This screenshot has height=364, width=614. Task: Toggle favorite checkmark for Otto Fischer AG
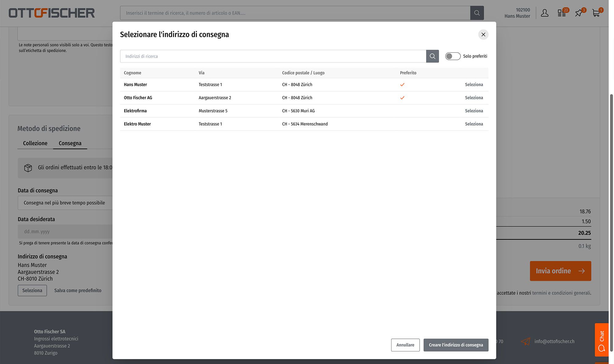pyautogui.click(x=402, y=98)
